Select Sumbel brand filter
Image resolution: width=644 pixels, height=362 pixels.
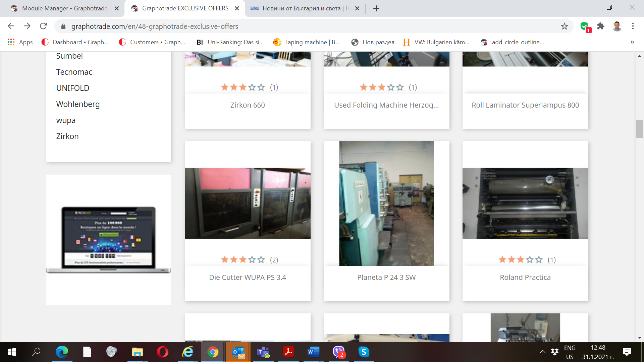69,56
